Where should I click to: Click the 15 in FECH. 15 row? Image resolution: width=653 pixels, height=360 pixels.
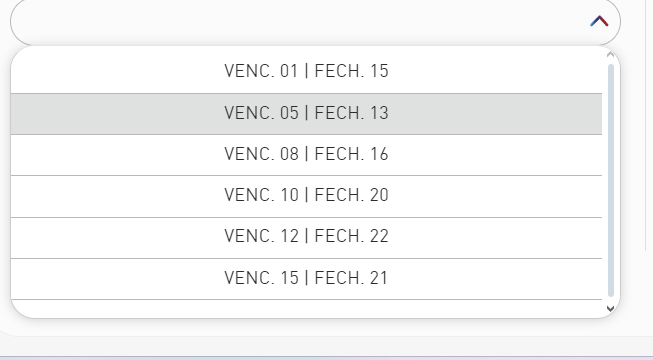379,71
